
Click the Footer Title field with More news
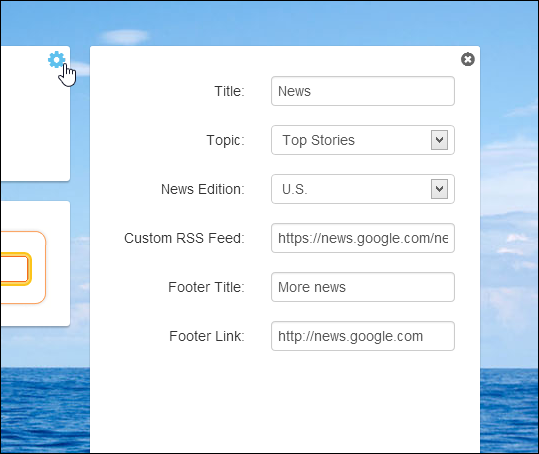pyautogui.click(x=363, y=287)
